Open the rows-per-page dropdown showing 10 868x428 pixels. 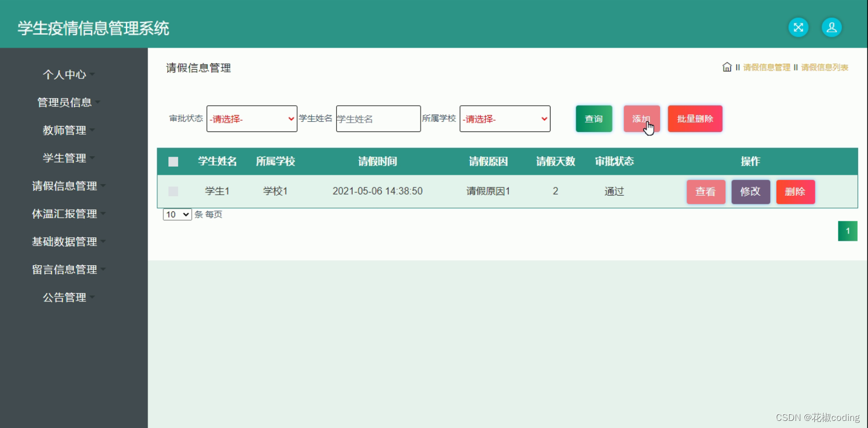(x=177, y=214)
